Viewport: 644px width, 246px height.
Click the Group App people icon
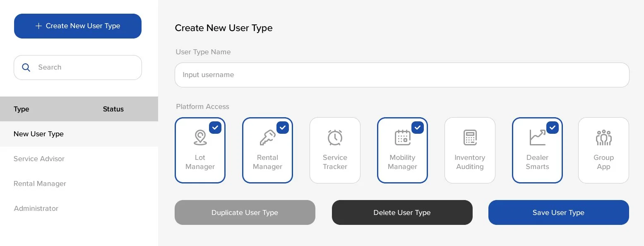point(603,137)
